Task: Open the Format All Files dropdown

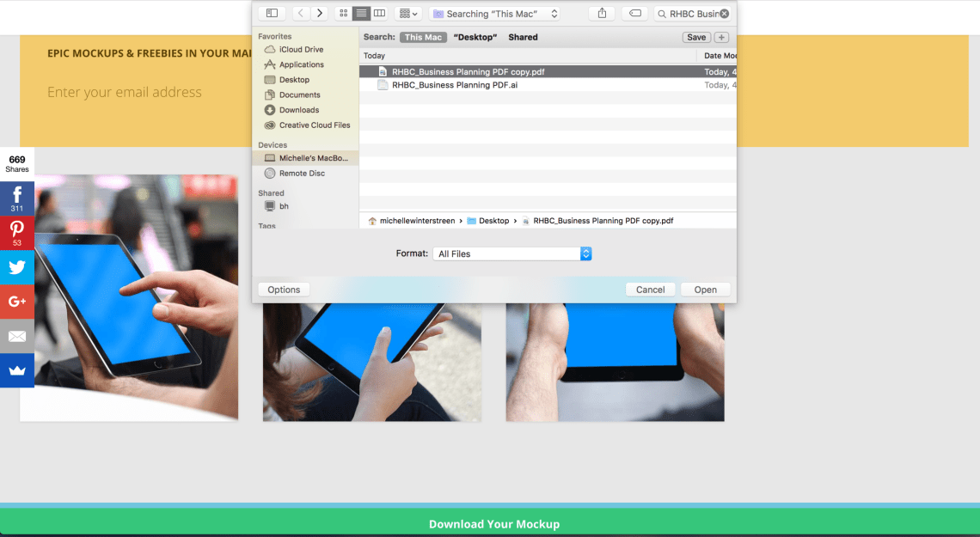Action: point(512,253)
